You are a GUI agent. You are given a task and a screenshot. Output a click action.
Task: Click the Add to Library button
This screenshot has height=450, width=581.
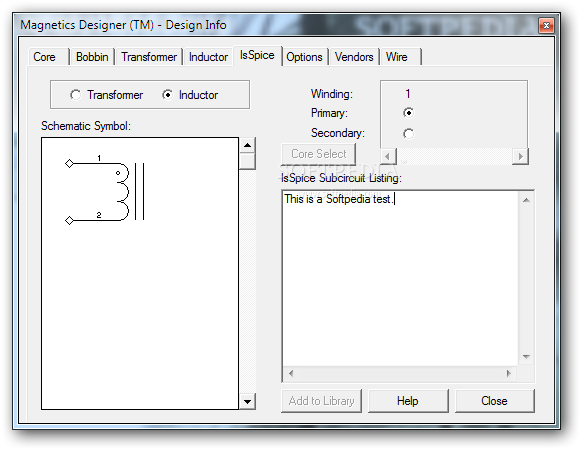(321, 401)
